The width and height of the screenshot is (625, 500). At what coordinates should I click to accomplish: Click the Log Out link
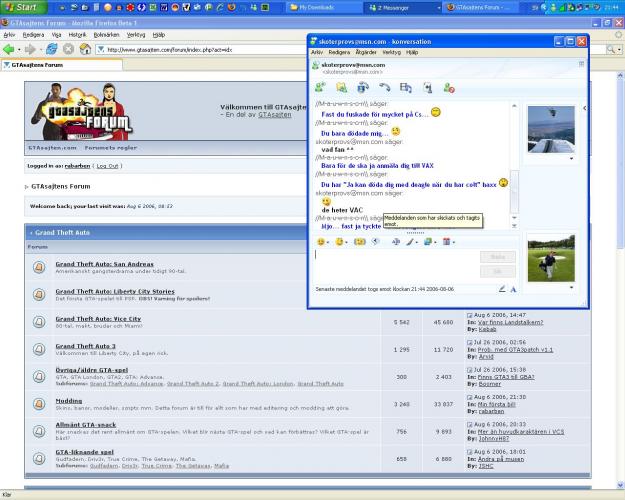point(107,166)
